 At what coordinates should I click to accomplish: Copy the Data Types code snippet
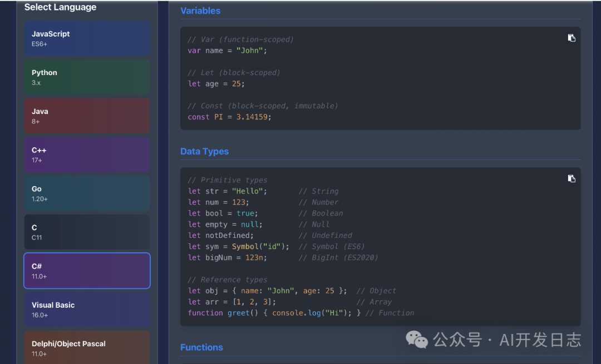572,179
